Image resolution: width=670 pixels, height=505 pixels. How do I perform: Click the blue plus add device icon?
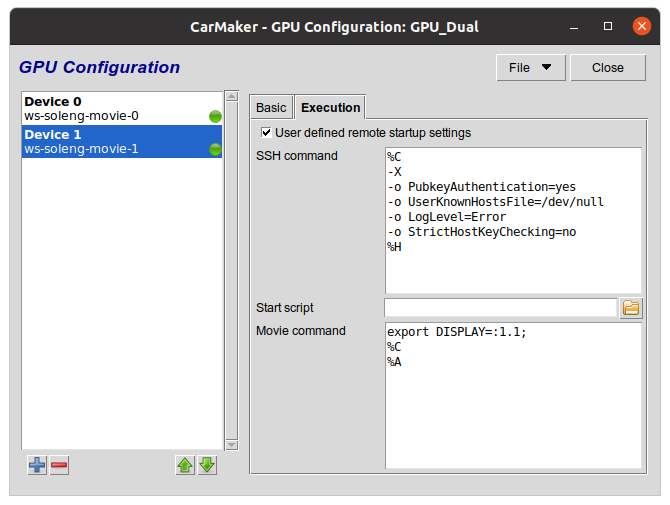pos(37,465)
